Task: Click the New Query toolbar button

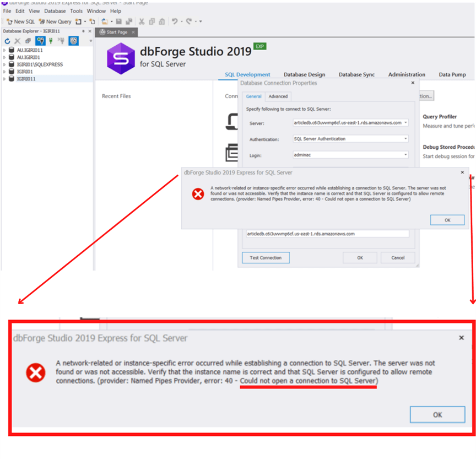Action: [x=55, y=21]
